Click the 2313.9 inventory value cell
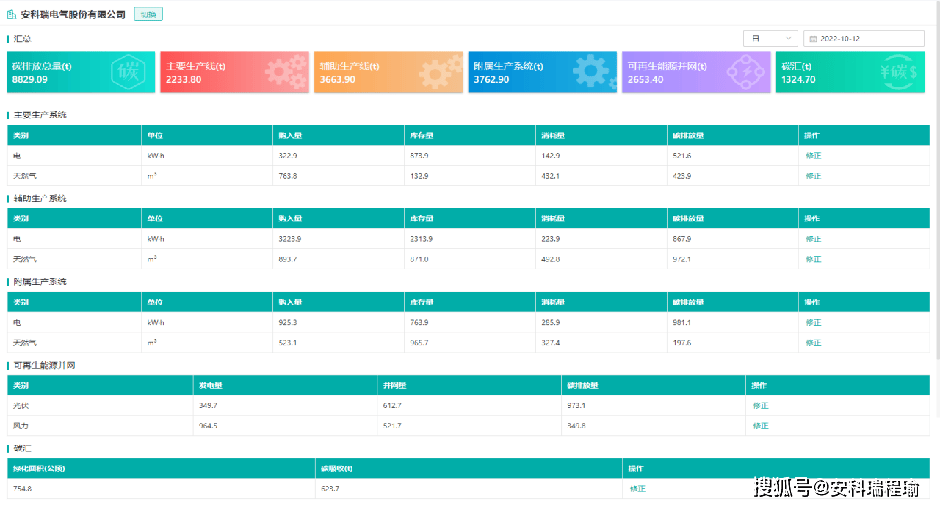Image resolution: width=940 pixels, height=508 pixels. coord(421,239)
